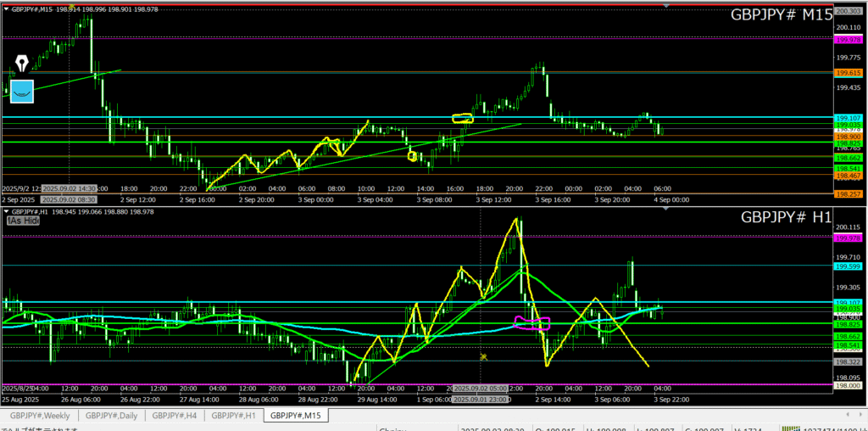868x431 pixels.
Task: Open the GBPJPY#,M15 chart header dropdown triangle
Action: tap(6, 10)
